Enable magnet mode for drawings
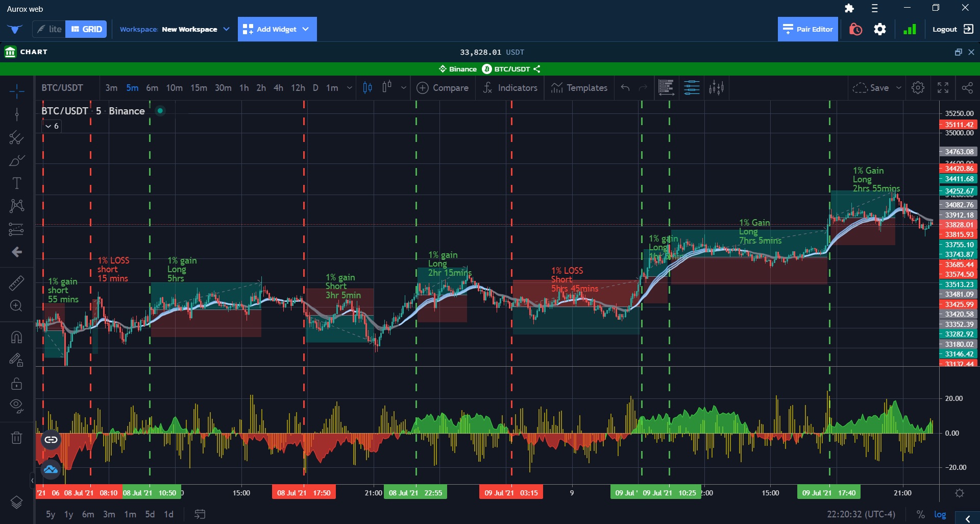This screenshot has width=980, height=524. pyautogui.click(x=17, y=337)
